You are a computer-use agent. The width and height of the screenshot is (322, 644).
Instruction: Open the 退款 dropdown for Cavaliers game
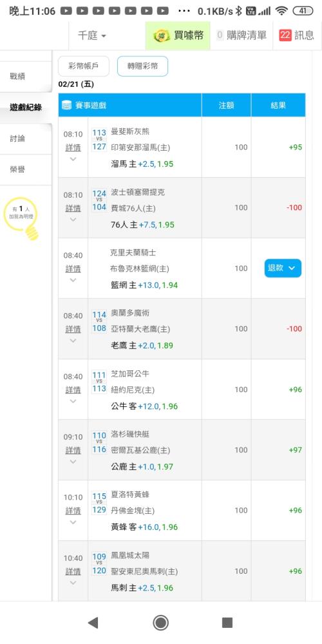(x=283, y=268)
